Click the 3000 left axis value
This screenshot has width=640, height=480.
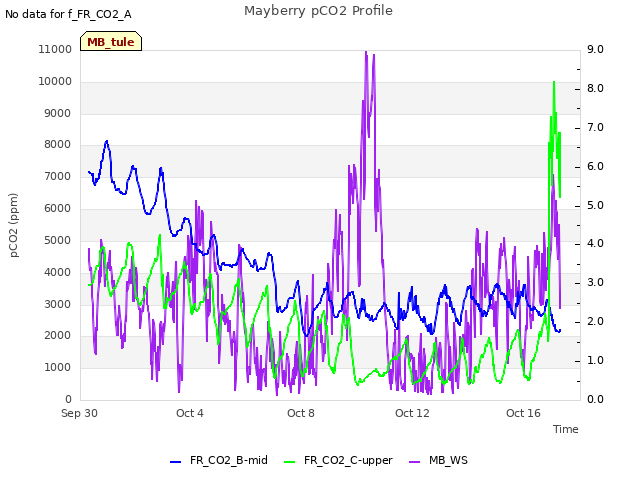click(x=58, y=304)
